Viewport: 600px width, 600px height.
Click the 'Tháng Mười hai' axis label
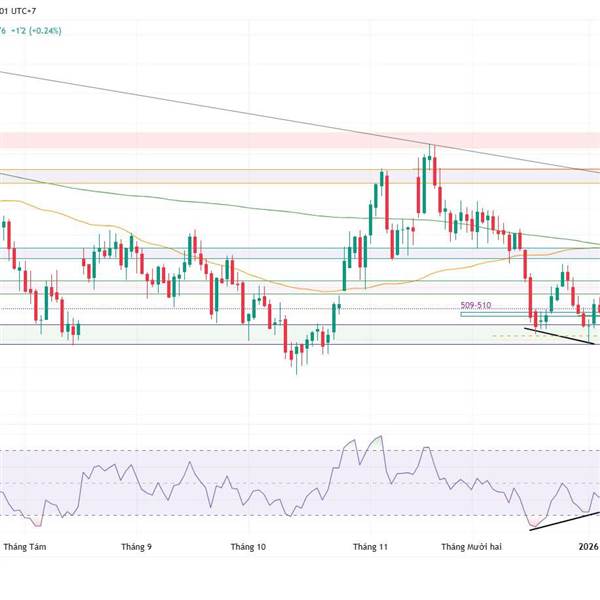point(471,547)
